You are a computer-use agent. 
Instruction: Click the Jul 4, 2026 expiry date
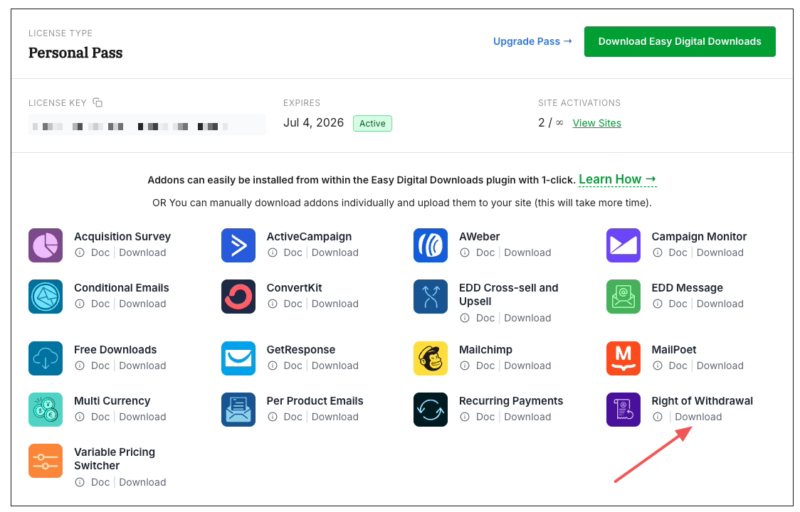point(313,123)
